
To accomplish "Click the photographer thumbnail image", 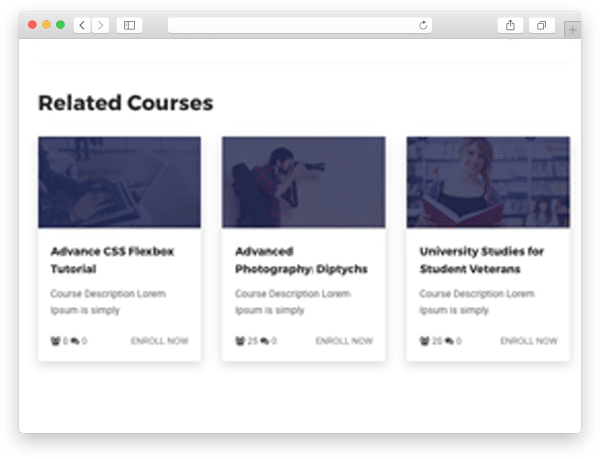I will (x=303, y=182).
